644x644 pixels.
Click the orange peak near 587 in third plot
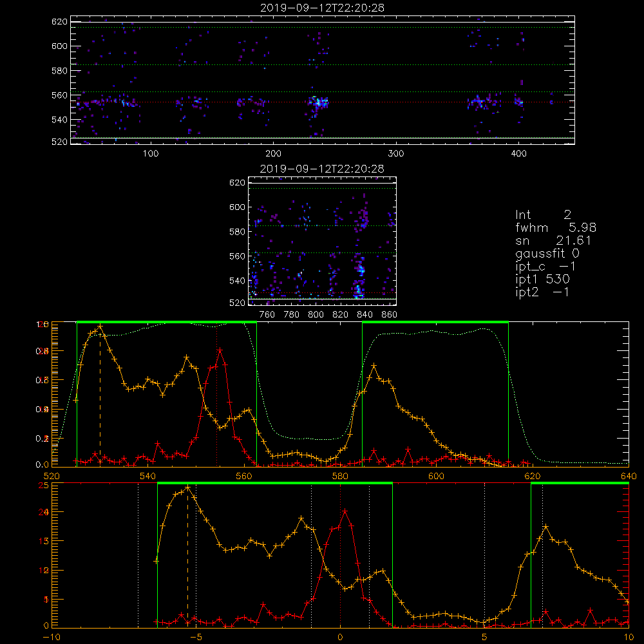pyautogui.click(x=374, y=365)
